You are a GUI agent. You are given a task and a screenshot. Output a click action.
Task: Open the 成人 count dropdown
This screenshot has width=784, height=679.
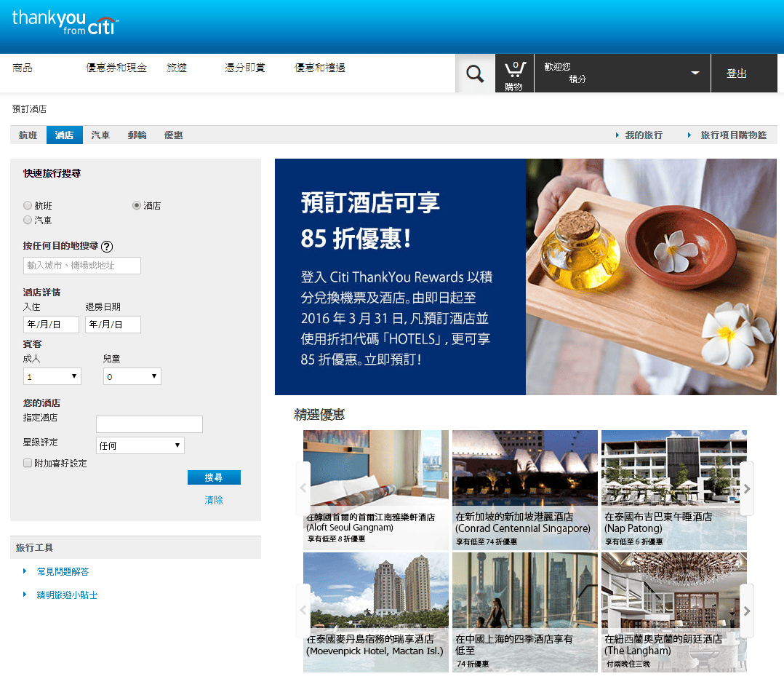point(51,376)
